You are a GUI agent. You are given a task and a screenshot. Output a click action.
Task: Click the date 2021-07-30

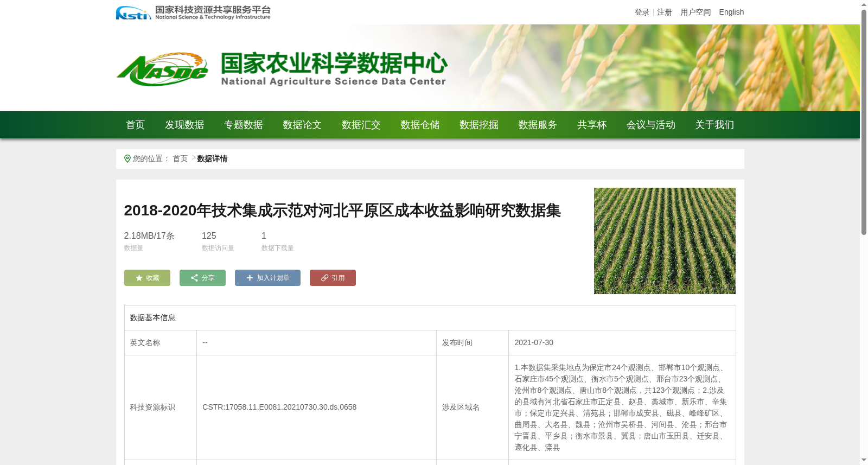(x=534, y=342)
